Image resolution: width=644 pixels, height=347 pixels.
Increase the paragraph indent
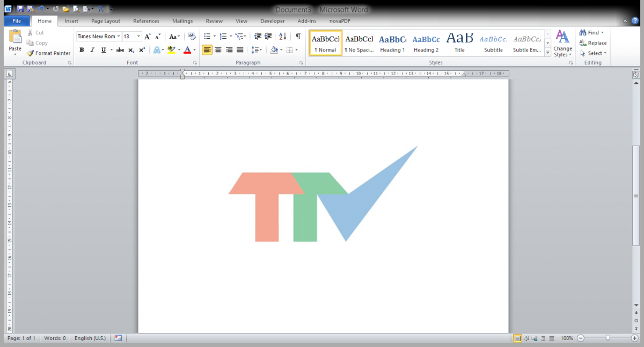click(x=268, y=37)
